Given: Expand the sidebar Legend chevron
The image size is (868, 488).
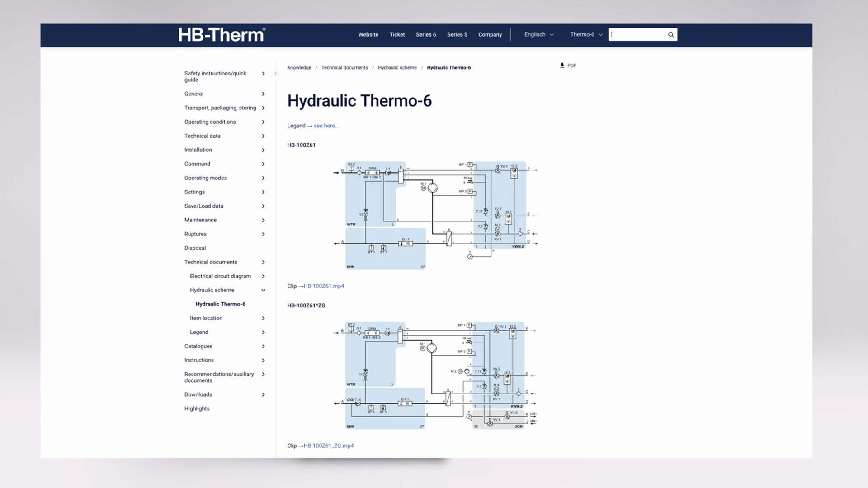Looking at the screenshot, I should click(x=263, y=333).
